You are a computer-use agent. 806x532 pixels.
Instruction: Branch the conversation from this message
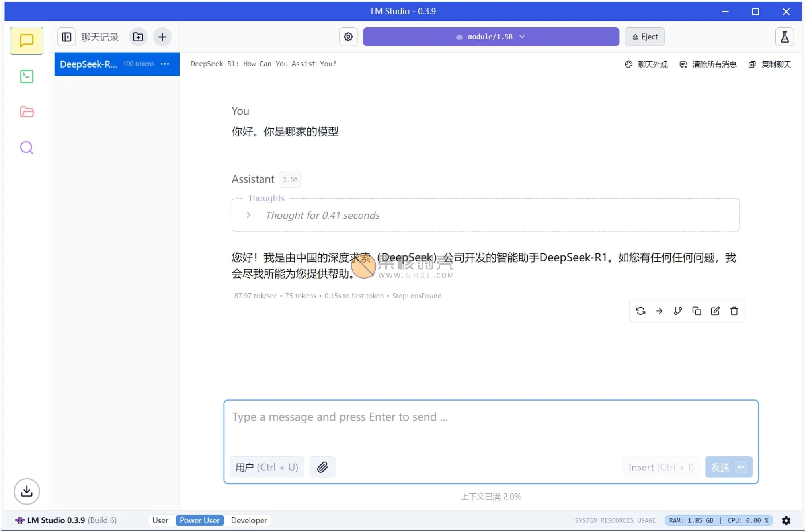pyautogui.click(x=678, y=311)
